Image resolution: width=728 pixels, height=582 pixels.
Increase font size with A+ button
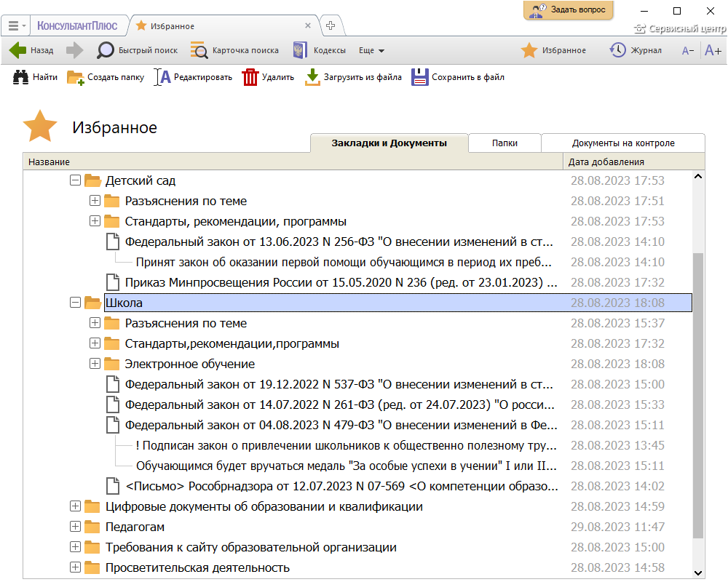[713, 50]
